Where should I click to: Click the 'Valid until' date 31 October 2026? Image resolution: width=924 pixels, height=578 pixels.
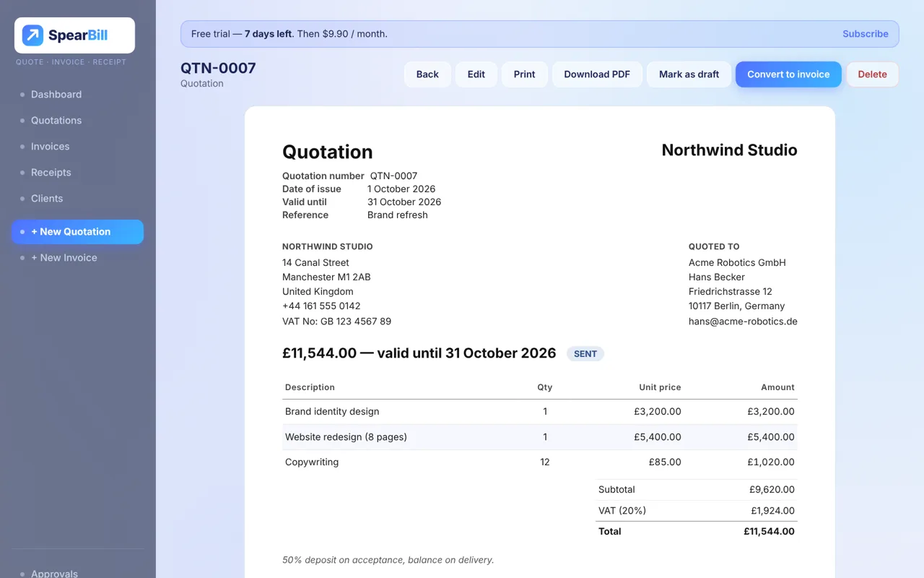tap(404, 202)
